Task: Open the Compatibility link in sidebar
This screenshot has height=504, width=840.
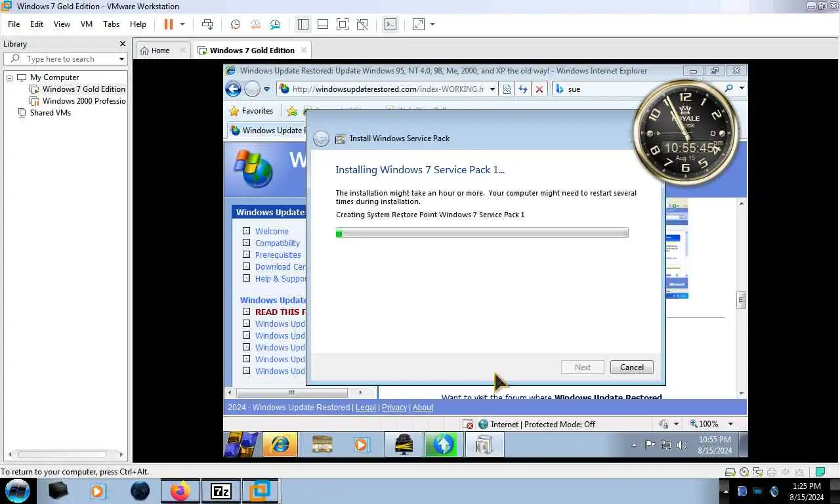Action: tap(278, 243)
